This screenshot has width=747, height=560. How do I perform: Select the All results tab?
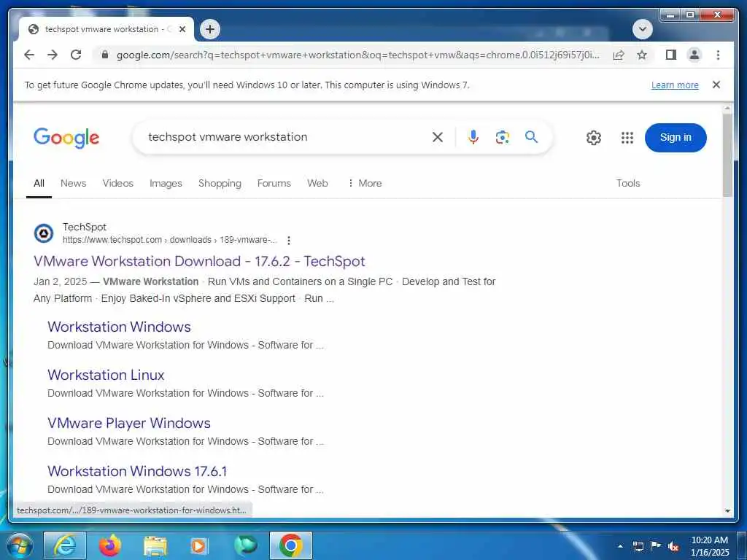tap(39, 183)
